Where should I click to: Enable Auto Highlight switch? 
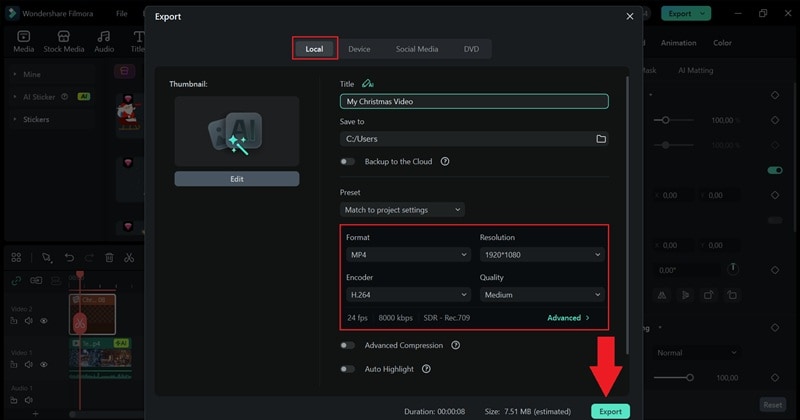pyautogui.click(x=347, y=368)
